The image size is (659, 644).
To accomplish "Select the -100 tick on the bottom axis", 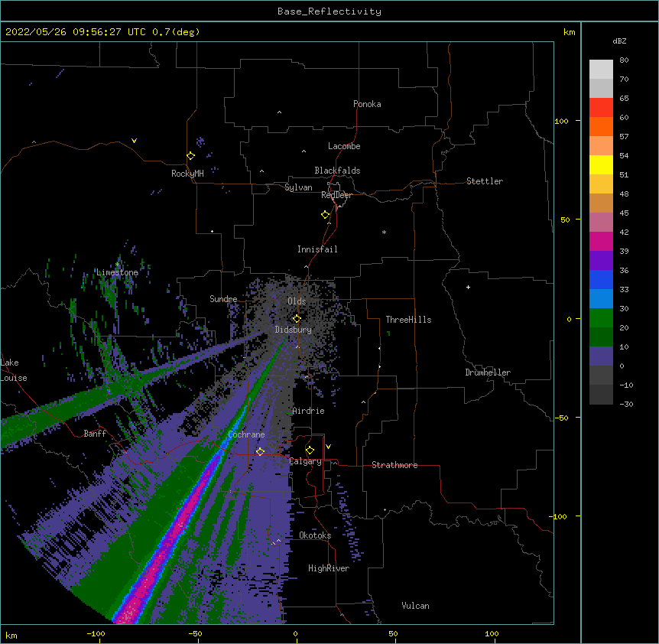I will pyautogui.click(x=96, y=633).
